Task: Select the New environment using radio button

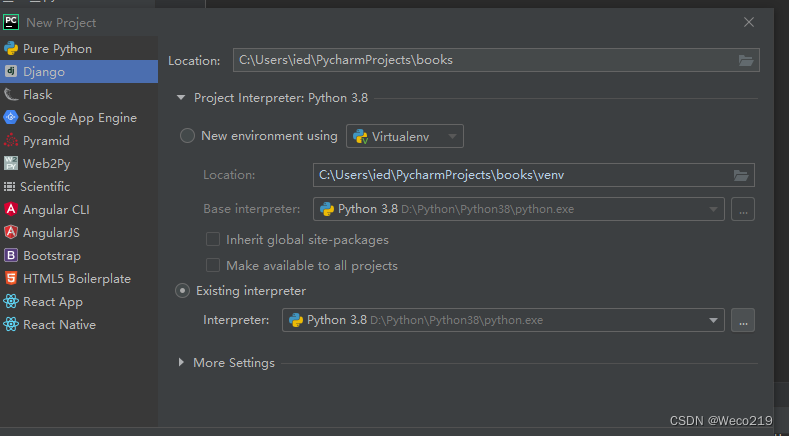Action: pos(187,136)
